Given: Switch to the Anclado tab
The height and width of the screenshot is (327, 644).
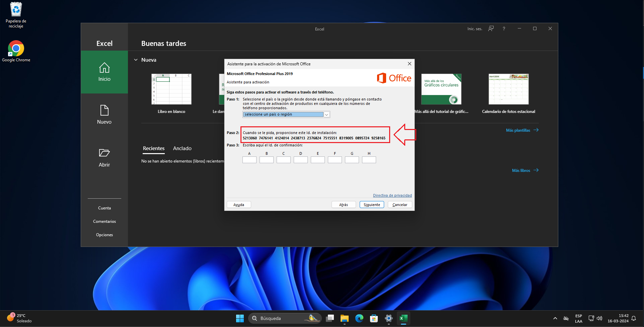Looking at the screenshot, I should pyautogui.click(x=182, y=148).
